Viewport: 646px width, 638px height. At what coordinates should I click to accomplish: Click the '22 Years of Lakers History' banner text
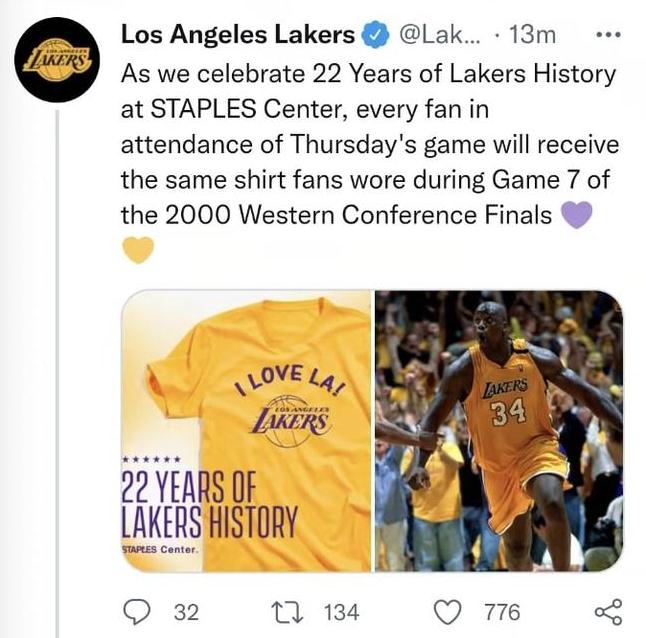pos(208,503)
